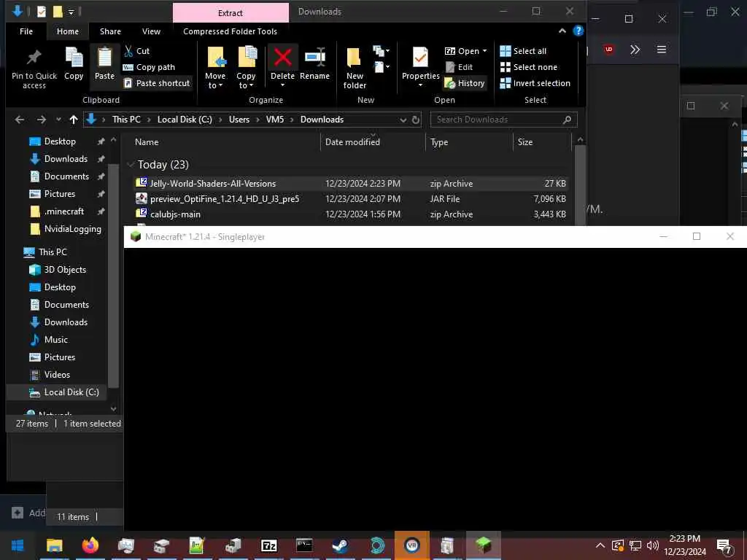Sort by the Type column header
The height and width of the screenshot is (560, 747).
coord(469,142)
